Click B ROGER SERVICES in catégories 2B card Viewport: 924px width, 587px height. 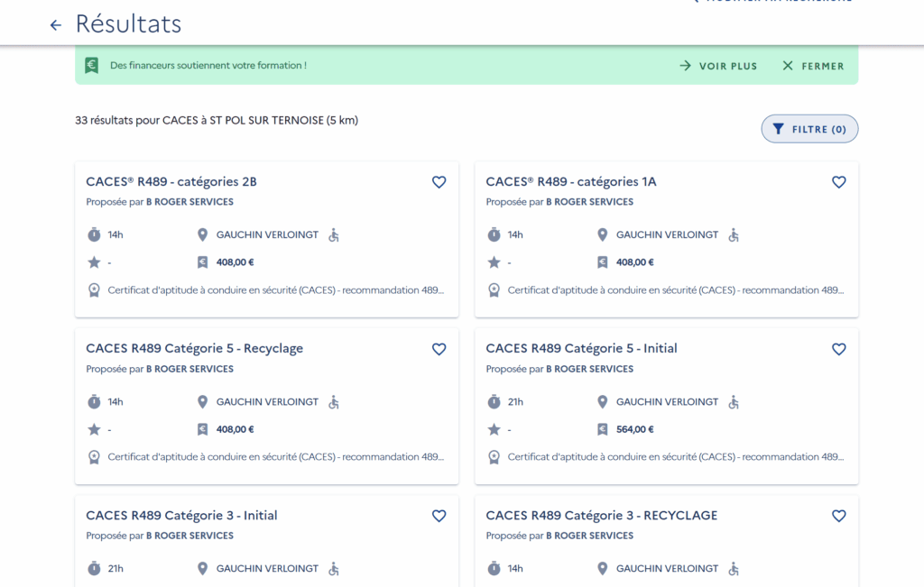(189, 202)
